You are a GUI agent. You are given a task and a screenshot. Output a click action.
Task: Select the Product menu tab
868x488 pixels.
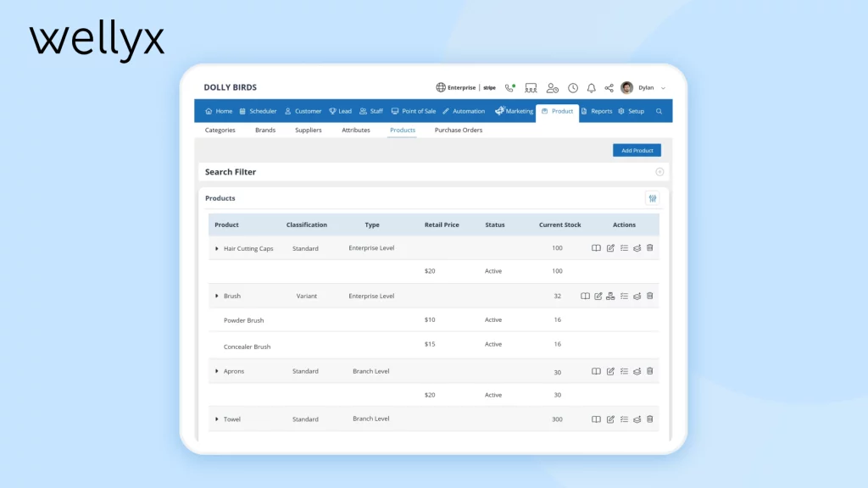click(x=558, y=111)
